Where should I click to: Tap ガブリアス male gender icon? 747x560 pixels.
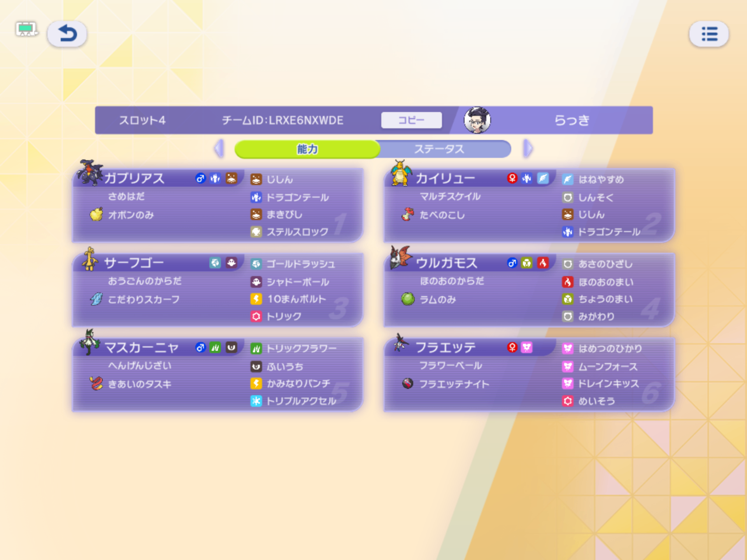[x=200, y=178]
